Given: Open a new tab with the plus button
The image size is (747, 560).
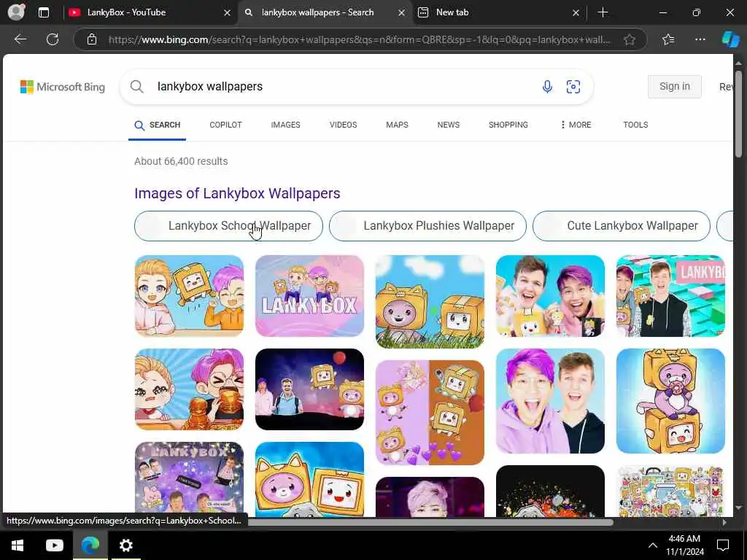Looking at the screenshot, I should (x=603, y=12).
